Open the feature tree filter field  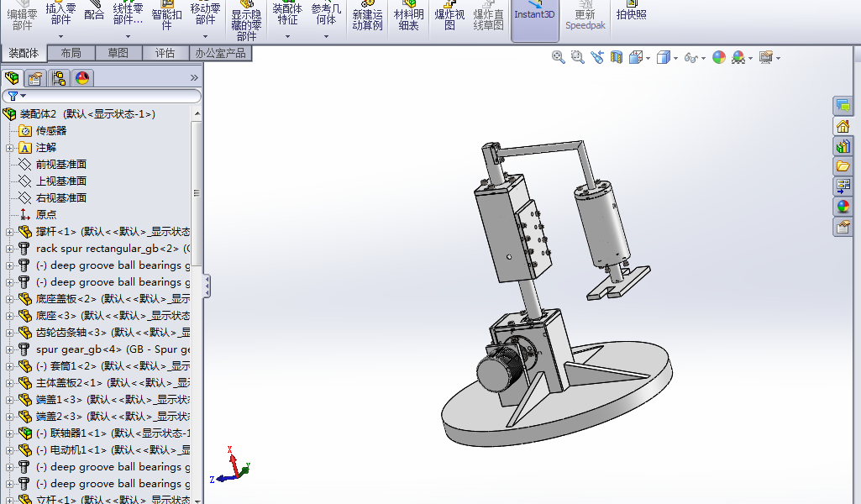tap(102, 96)
